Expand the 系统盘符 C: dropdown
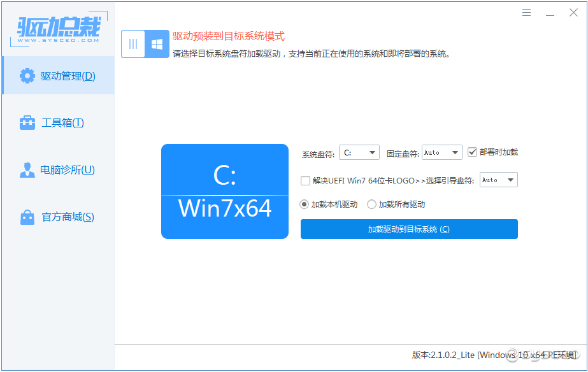 359,153
